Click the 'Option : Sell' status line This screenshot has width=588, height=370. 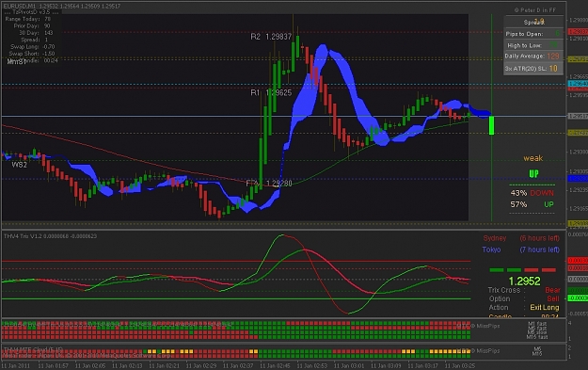(x=524, y=298)
